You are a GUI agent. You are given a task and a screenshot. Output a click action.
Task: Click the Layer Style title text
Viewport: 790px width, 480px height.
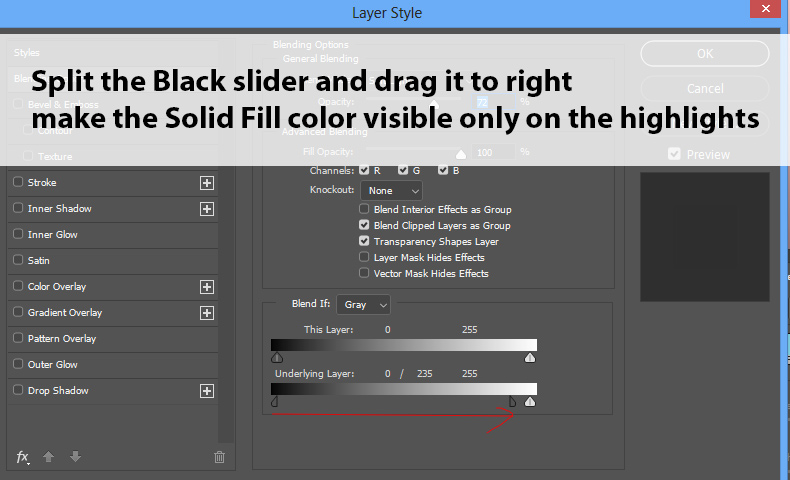(x=387, y=13)
